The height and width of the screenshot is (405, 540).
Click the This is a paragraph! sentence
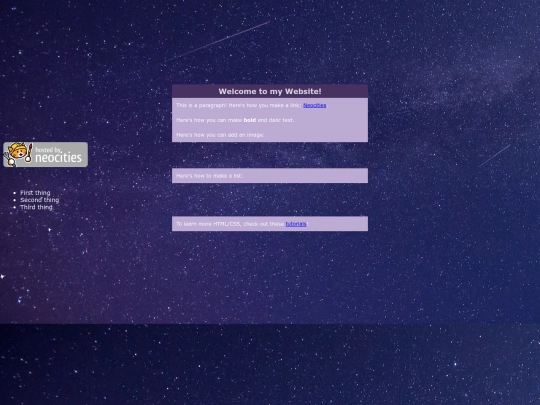tap(201, 105)
